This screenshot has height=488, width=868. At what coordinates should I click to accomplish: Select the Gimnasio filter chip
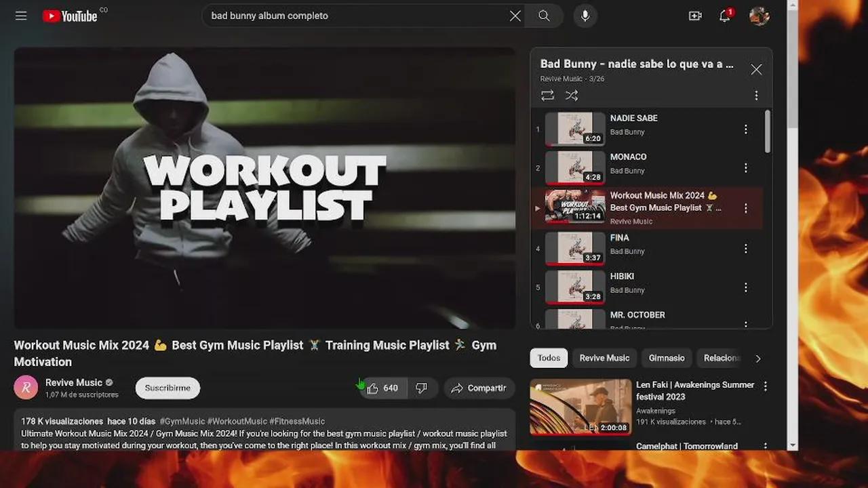click(x=667, y=358)
